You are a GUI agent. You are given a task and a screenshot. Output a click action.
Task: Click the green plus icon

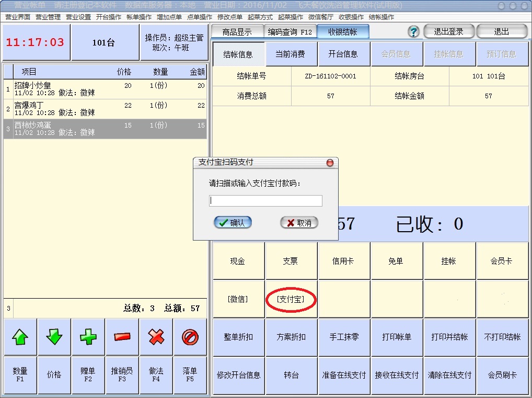[88, 337]
